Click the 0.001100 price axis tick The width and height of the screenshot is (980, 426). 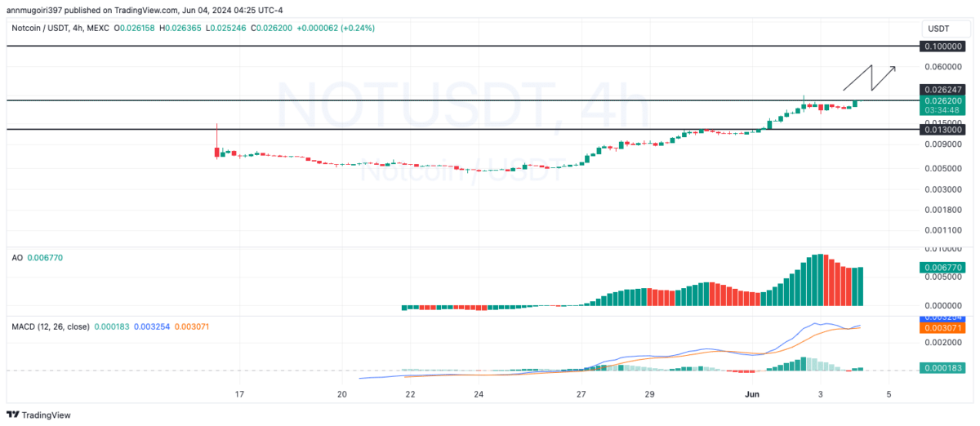tap(942, 229)
